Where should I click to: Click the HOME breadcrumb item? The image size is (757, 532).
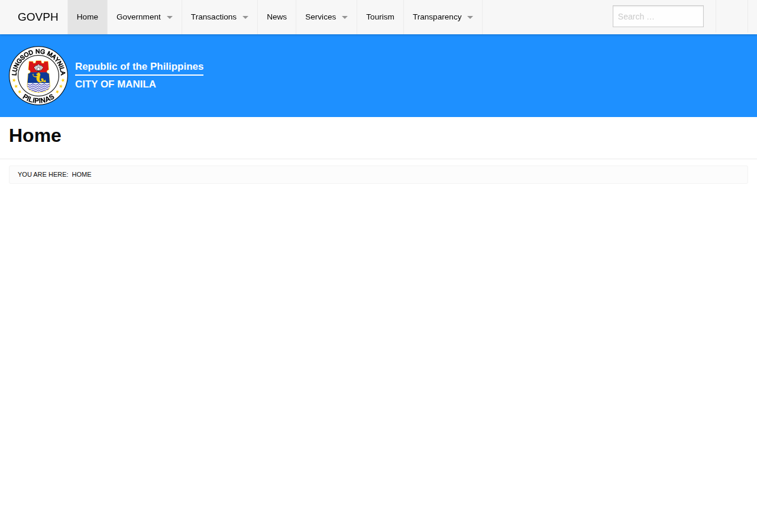tap(82, 175)
